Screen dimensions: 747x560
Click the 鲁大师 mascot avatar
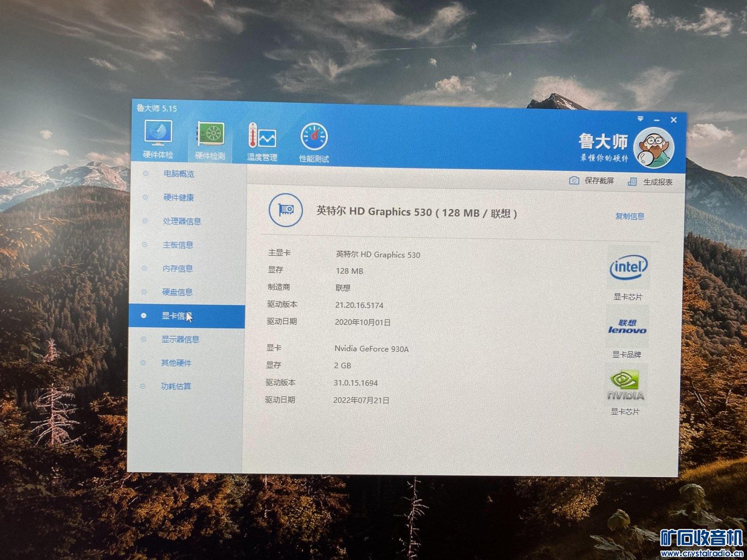[654, 148]
